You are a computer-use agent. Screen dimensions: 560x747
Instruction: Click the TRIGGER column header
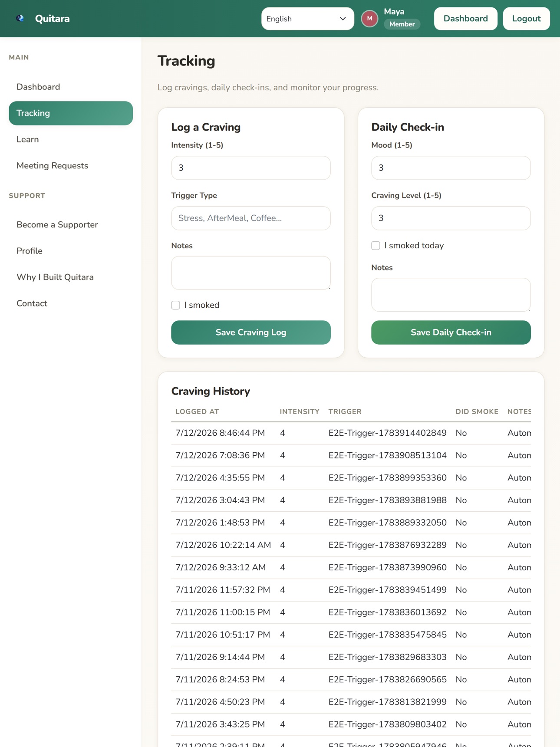pos(345,411)
